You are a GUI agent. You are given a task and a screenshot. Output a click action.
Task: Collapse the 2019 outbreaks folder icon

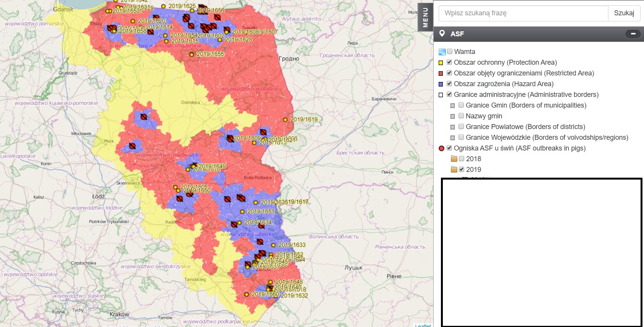tap(454, 169)
